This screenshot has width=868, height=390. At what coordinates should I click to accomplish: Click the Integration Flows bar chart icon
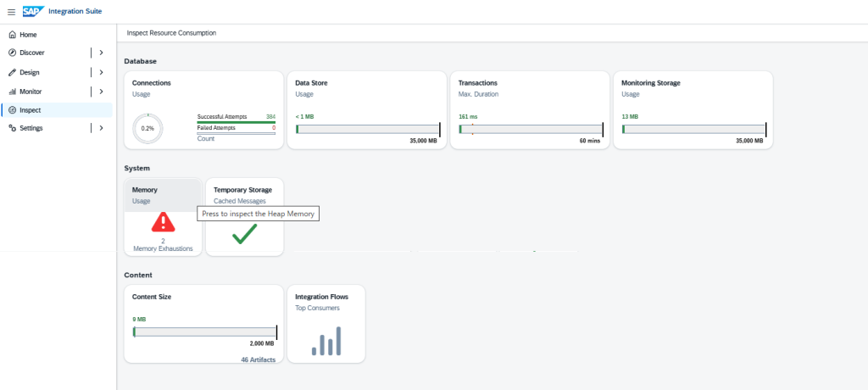(326, 341)
